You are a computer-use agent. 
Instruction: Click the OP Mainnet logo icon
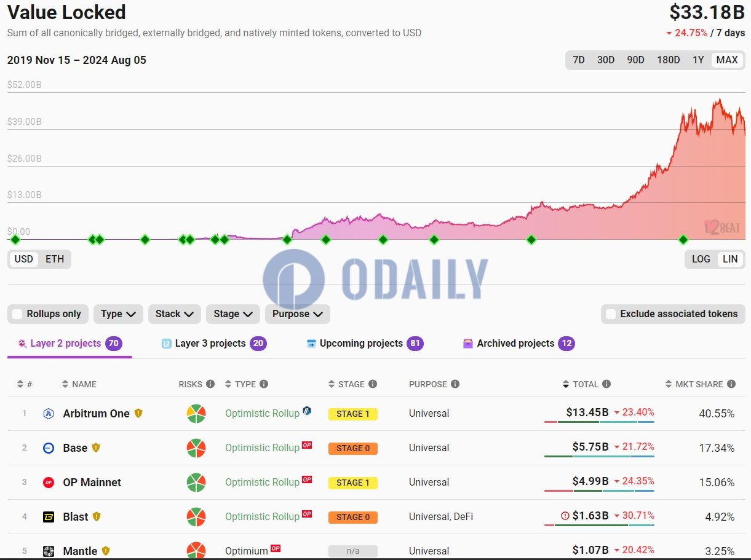[x=49, y=483]
